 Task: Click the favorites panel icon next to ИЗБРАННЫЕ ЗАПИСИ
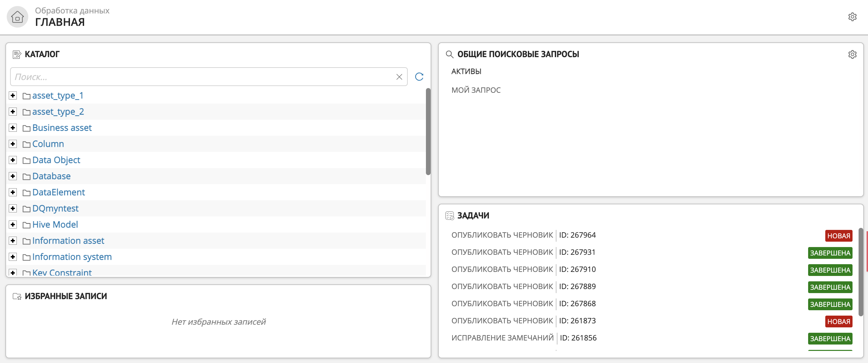click(15, 295)
